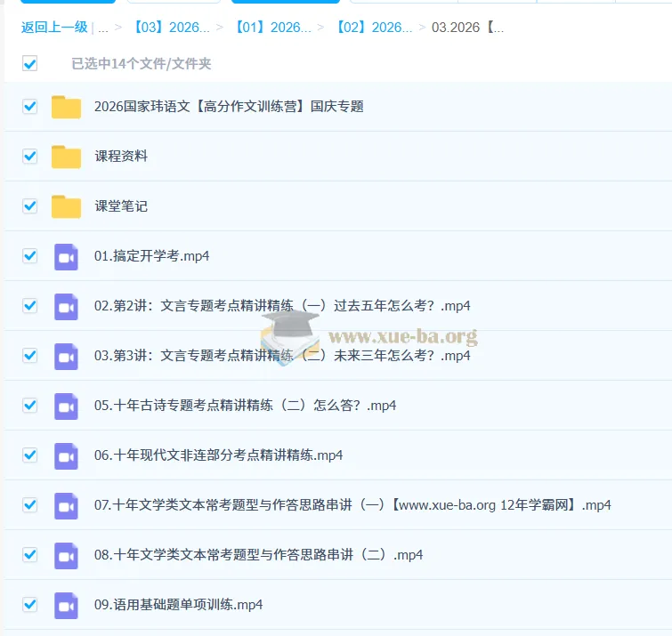Go to 【01】2026 breadcrumb folder
Viewport: 672px width, 636px height.
click(272, 28)
